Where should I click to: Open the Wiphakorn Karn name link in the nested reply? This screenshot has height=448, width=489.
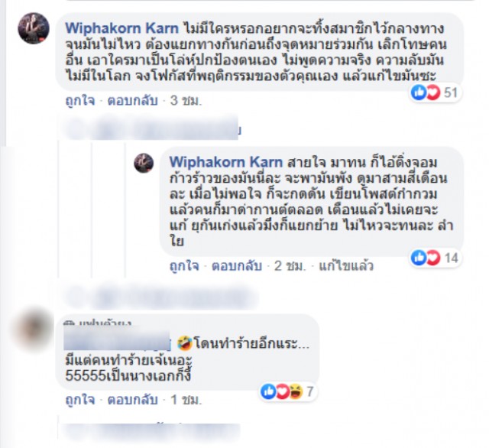pos(226,162)
